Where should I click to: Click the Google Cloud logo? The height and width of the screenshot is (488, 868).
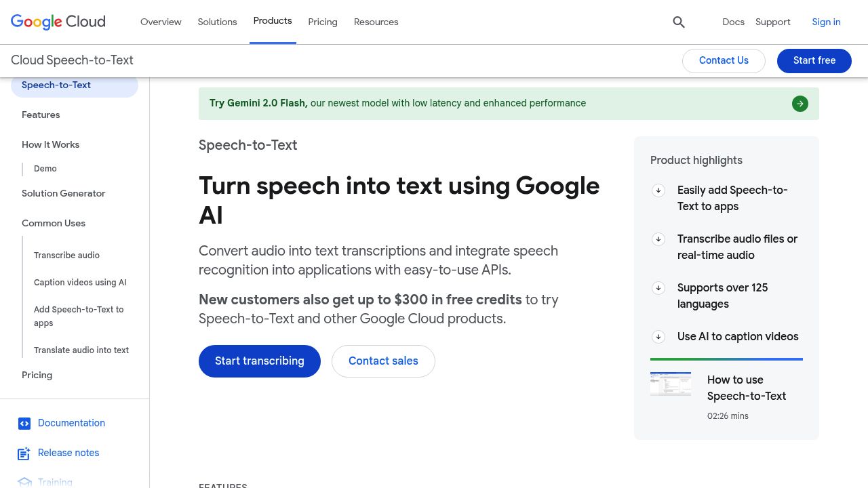58,22
